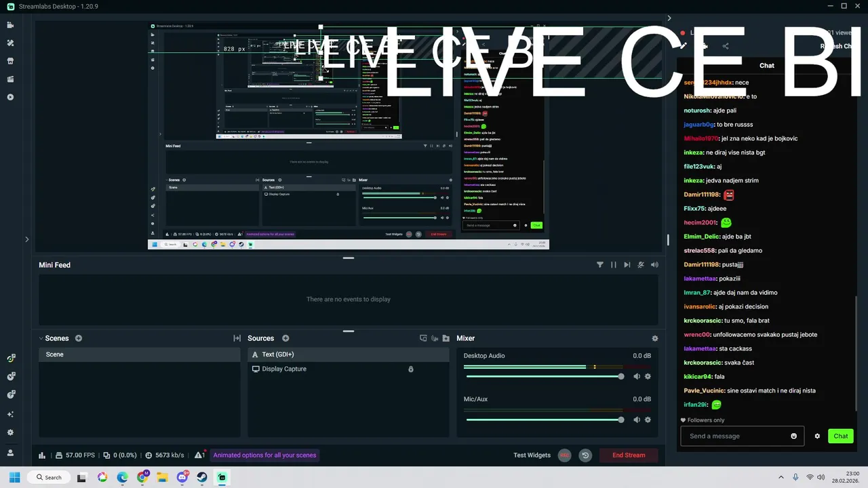Screen dimensions: 868x488
Task: Toggle the lock on Display Capture source
Action: pyautogui.click(x=411, y=369)
